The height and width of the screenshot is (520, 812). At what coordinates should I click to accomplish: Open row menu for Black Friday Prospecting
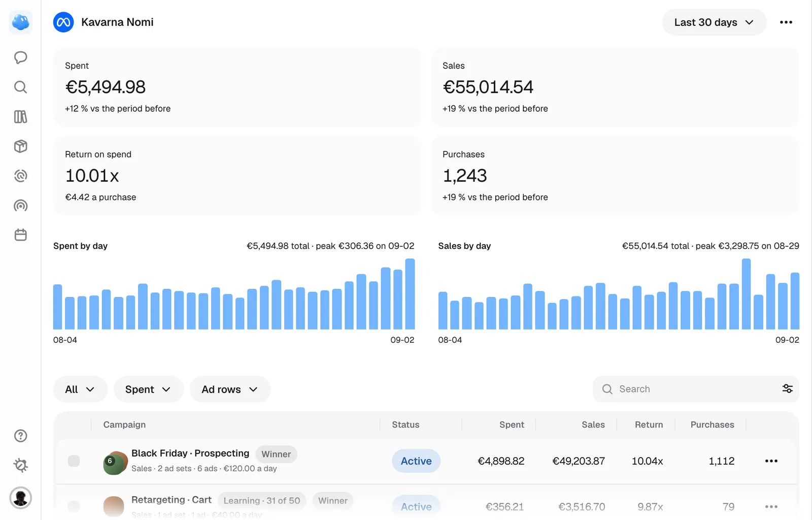(771, 461)
